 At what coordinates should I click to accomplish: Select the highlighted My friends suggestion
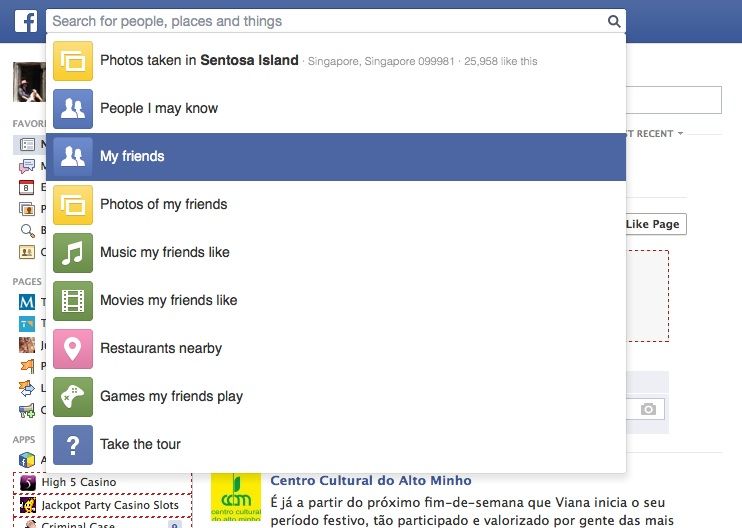tap(132, 157)
